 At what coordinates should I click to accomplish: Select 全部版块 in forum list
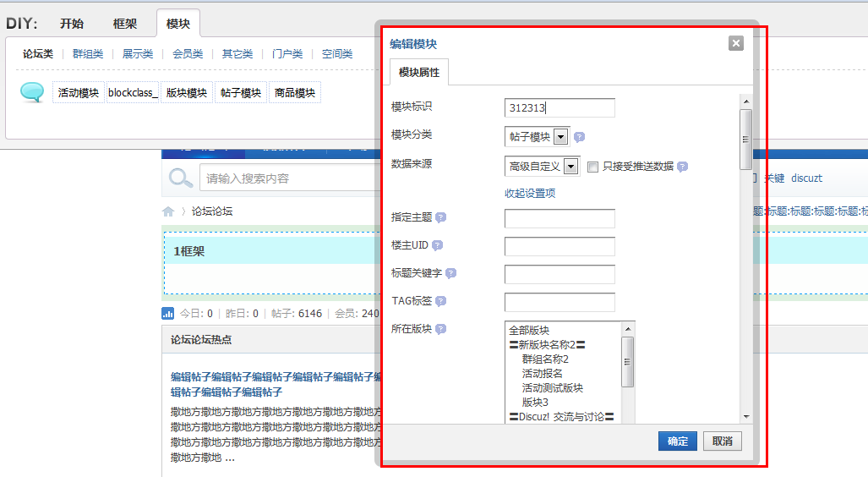[529, 330]
